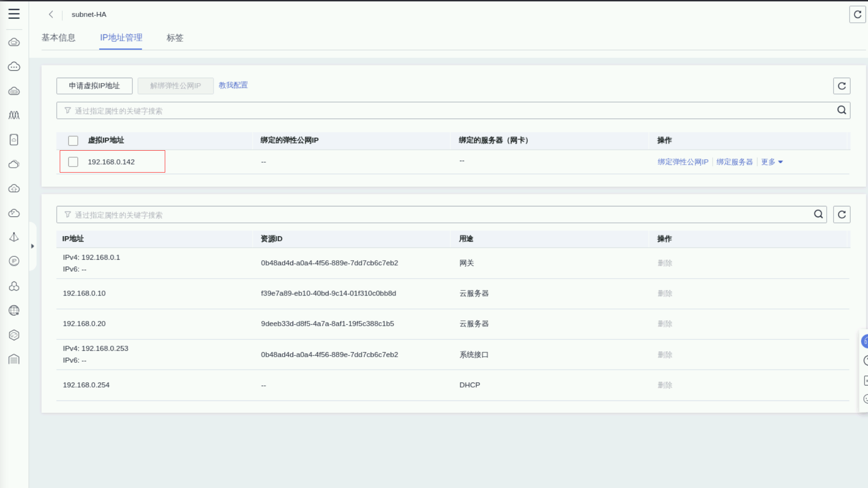868x488 pixels.
Task: Click the 系统接口 usage cell
Action: [474, 355]
